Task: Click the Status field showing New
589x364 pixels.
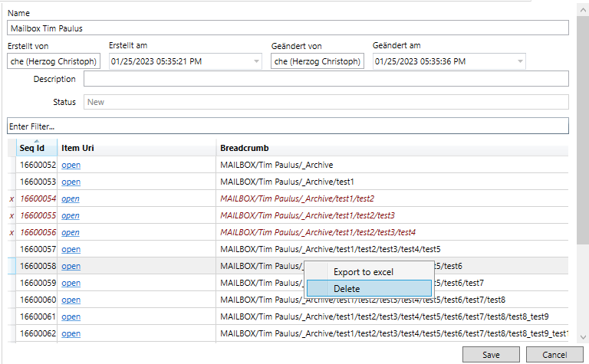Action: click(x=326, y=102)
